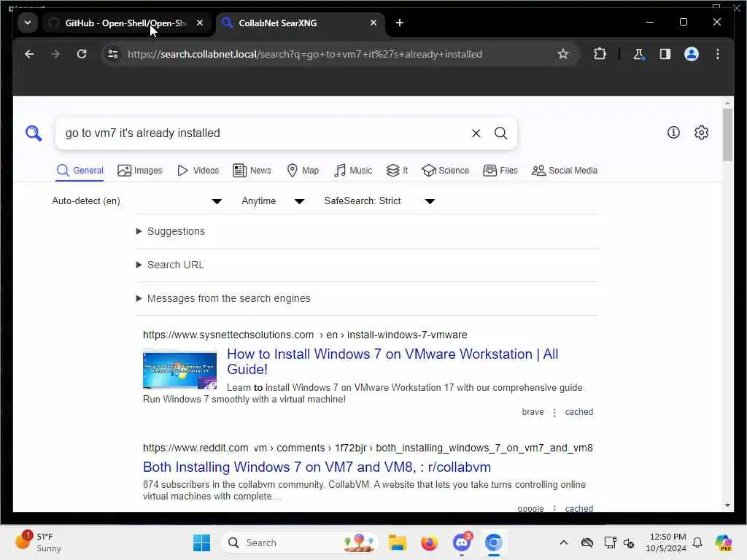Image resolution: width=747 pixels, height=560 pixels.
Task: Click scrollbar down arrow
Action: point(727,505)
